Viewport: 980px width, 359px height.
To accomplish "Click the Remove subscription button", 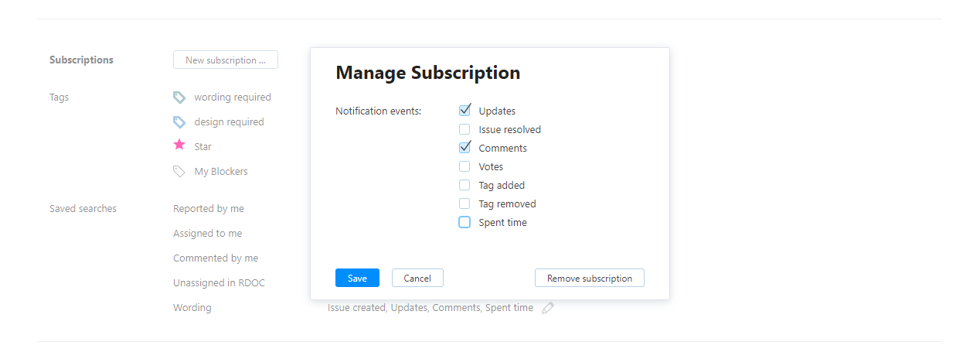I will pos(589,278).
